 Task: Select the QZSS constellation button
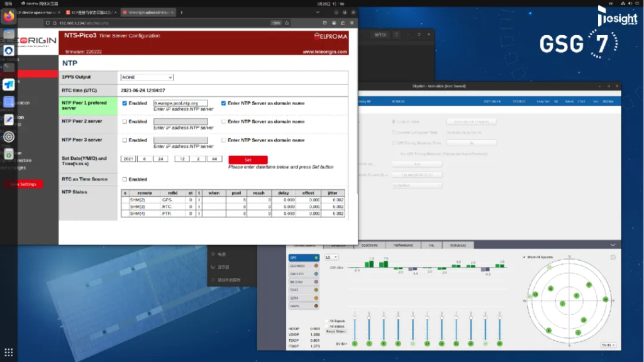pyautogui.click(x=304, y=298)
